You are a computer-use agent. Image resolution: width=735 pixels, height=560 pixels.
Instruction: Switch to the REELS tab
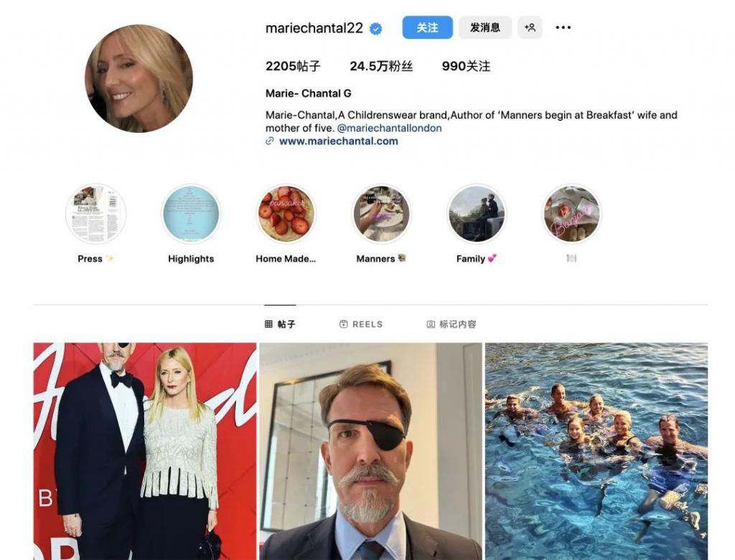click(x=361, y=325)
